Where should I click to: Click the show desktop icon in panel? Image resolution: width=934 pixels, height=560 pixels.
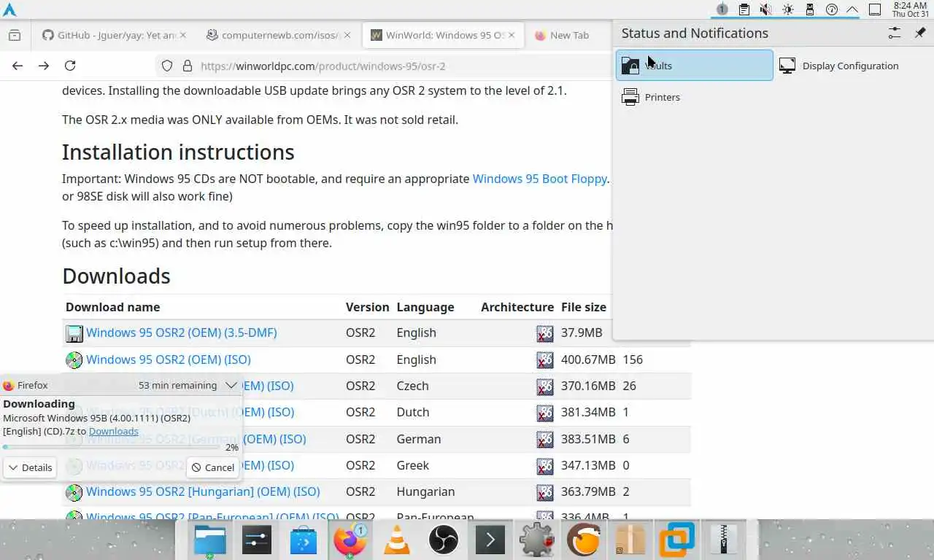click(875, 9)
